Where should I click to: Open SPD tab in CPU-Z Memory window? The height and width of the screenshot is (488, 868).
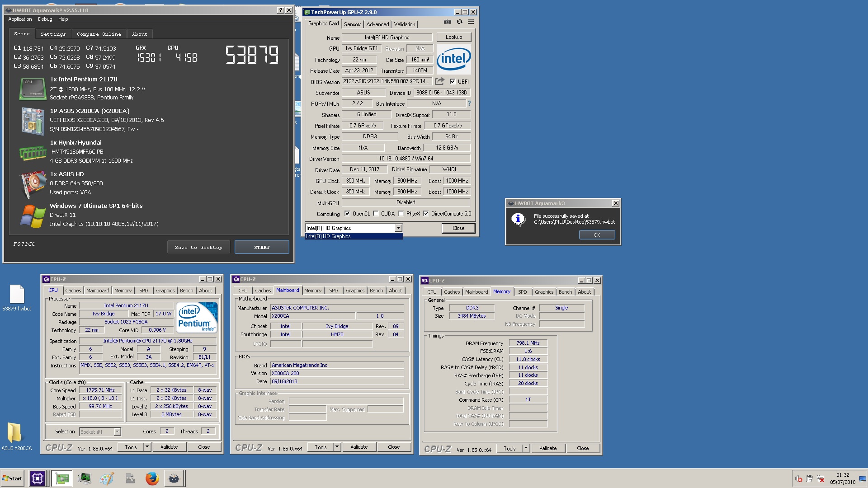tap(522, 292)
